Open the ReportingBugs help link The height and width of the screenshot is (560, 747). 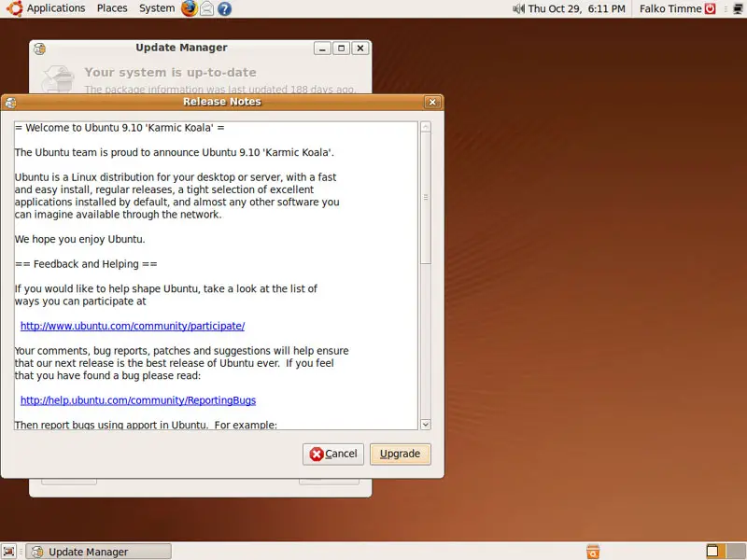(138, 400)
